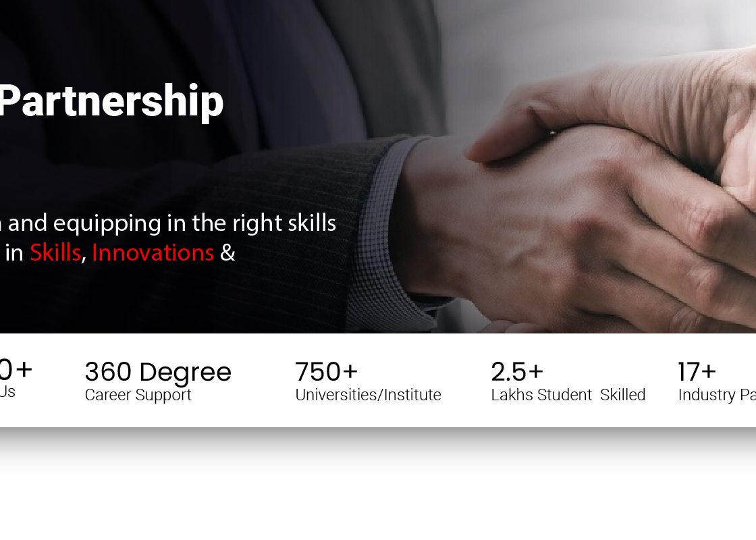Select the "2.5+" statistic figure
The width and height of the screenshot is (756, 540).
pyautogui.click(x=517, y=372)
